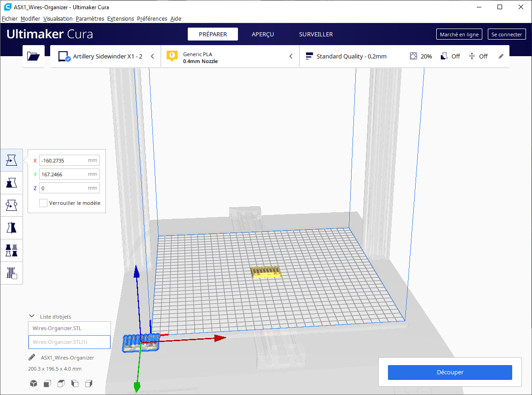Edit print settings with pencil icon
The image size is (532, 395).
pos(501,56)
